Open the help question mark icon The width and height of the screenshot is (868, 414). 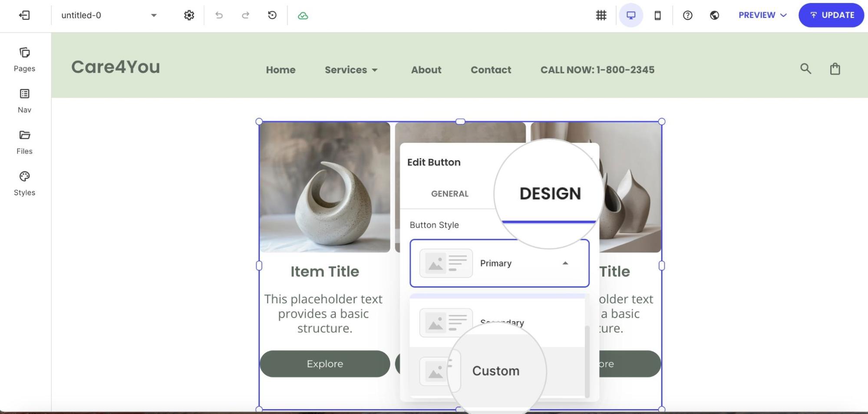687,15
